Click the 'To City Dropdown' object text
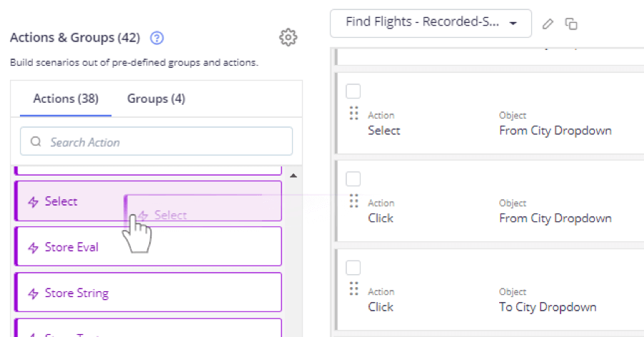Viewport: 644px width, 337px height. (548, 307)
